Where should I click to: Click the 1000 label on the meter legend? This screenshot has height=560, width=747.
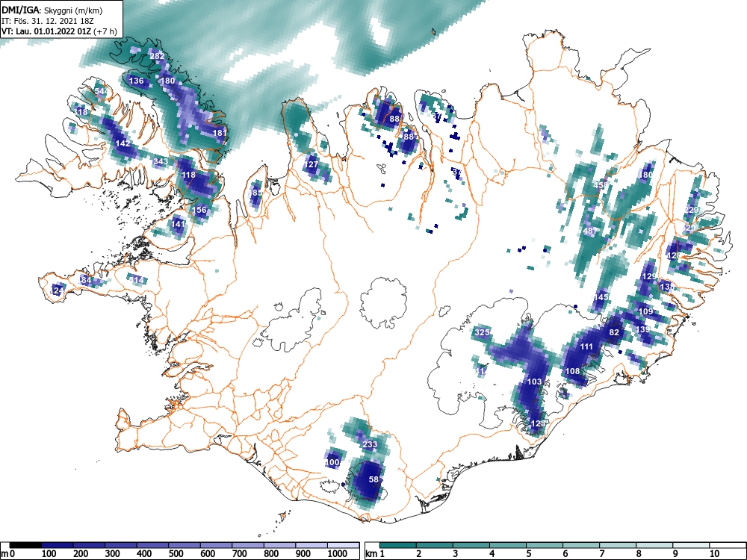click(x=338, y=553)
